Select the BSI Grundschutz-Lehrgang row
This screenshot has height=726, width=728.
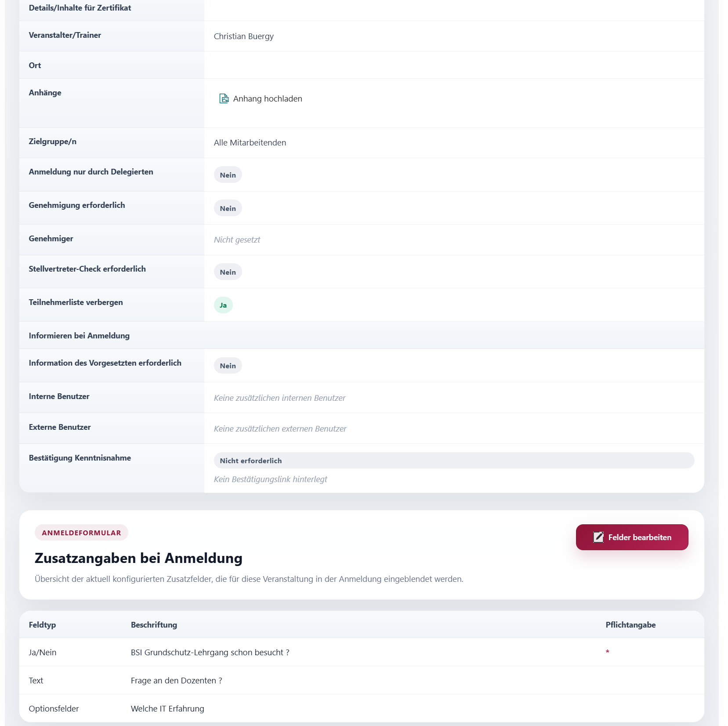point(362,652)
